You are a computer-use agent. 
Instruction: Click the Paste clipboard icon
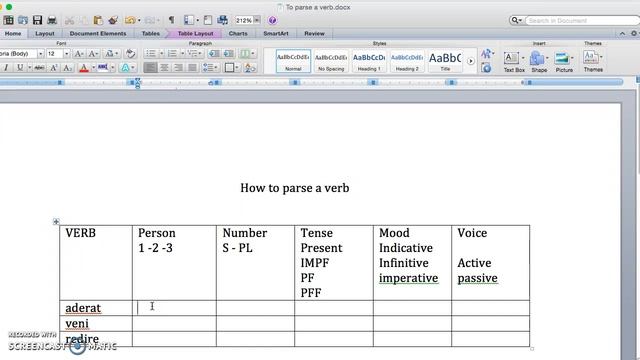click(x=98, y=20)
